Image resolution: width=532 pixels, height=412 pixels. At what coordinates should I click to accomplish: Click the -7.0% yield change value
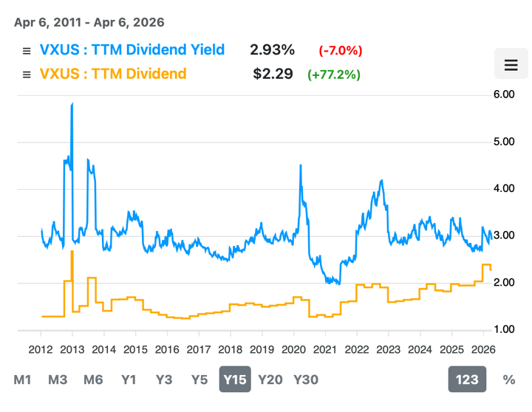[x=340, y=51]
